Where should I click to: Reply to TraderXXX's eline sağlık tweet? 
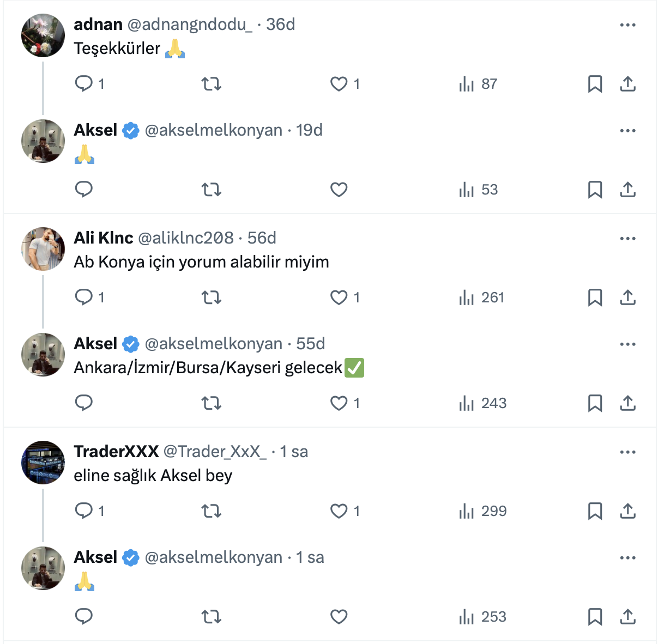click(84, 511)
